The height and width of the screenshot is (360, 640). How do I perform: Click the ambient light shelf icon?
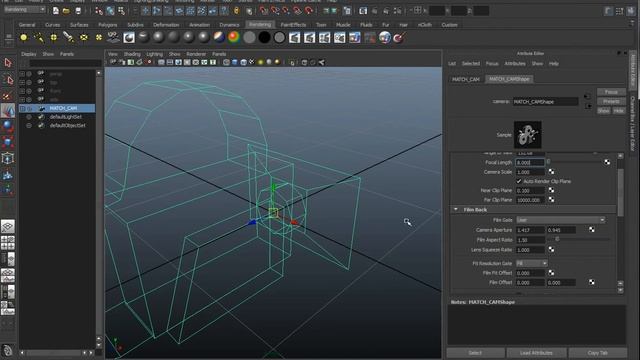pos(24,38)
